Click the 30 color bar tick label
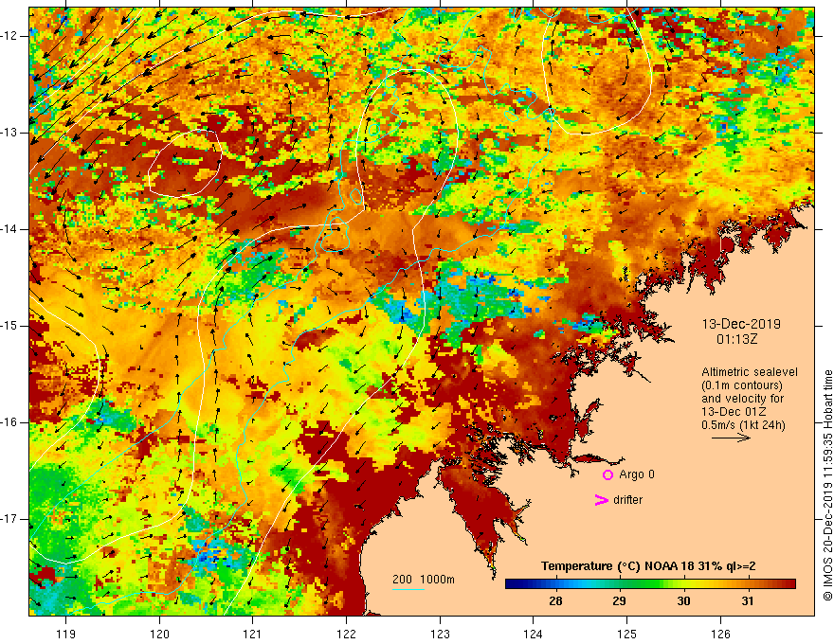The height and width of the screenshot is (644, 834). (x=683, y=601)
